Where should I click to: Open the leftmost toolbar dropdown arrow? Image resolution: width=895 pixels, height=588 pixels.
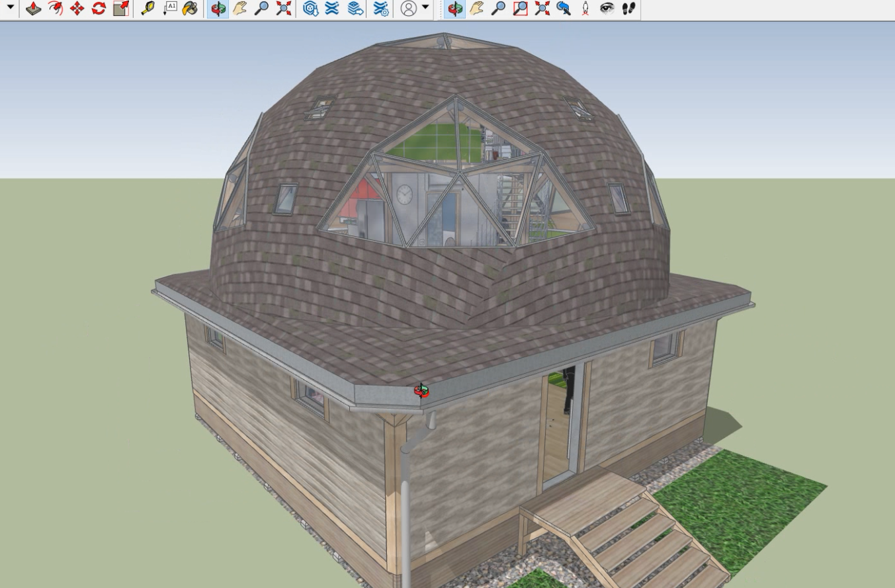coord(10,7)
